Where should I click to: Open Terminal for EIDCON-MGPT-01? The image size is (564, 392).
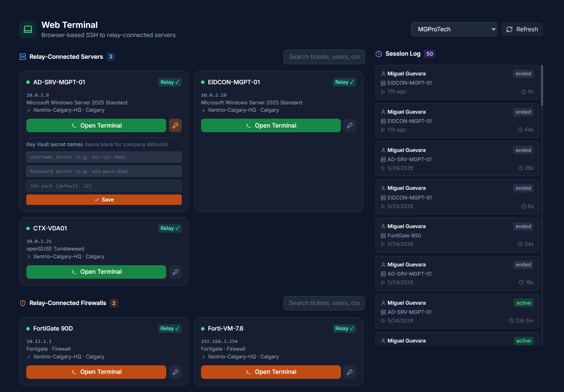[x=271, y=126]
